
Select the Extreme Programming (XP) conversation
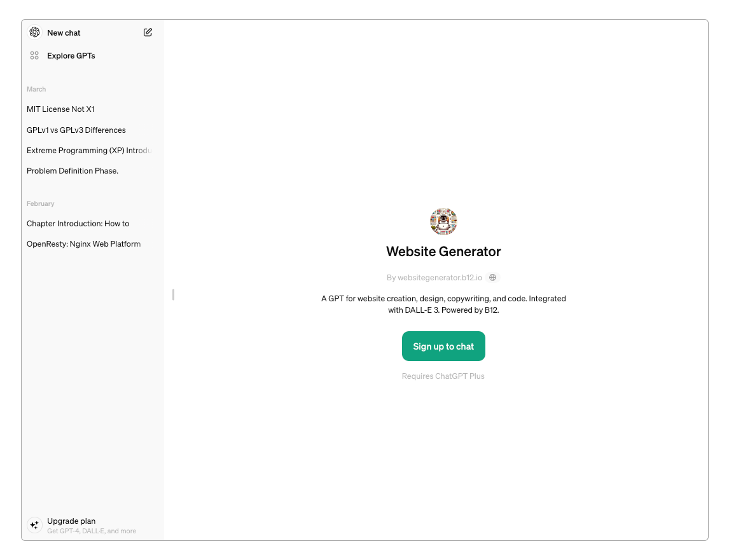click(x=90, y=151)
